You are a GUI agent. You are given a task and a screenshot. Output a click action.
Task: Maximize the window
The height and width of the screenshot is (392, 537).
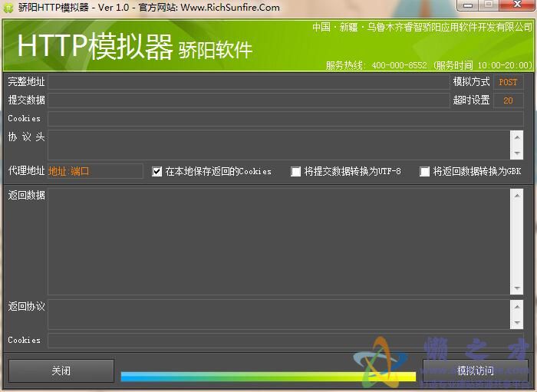tap(489, 5)
